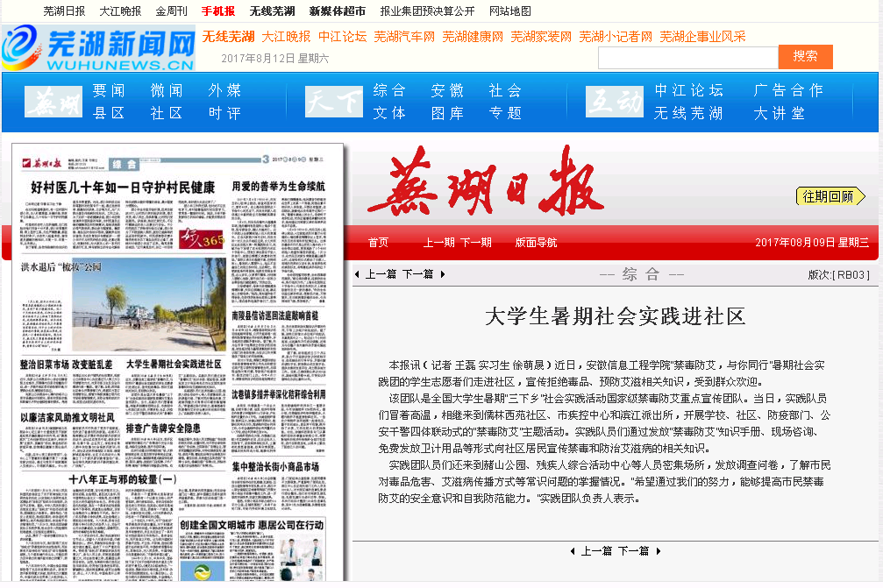Screen dimensions: 883x588
Task: Click the 互动 calligraphy section icon
Action: pyautogui.click(x=614, y=103)
